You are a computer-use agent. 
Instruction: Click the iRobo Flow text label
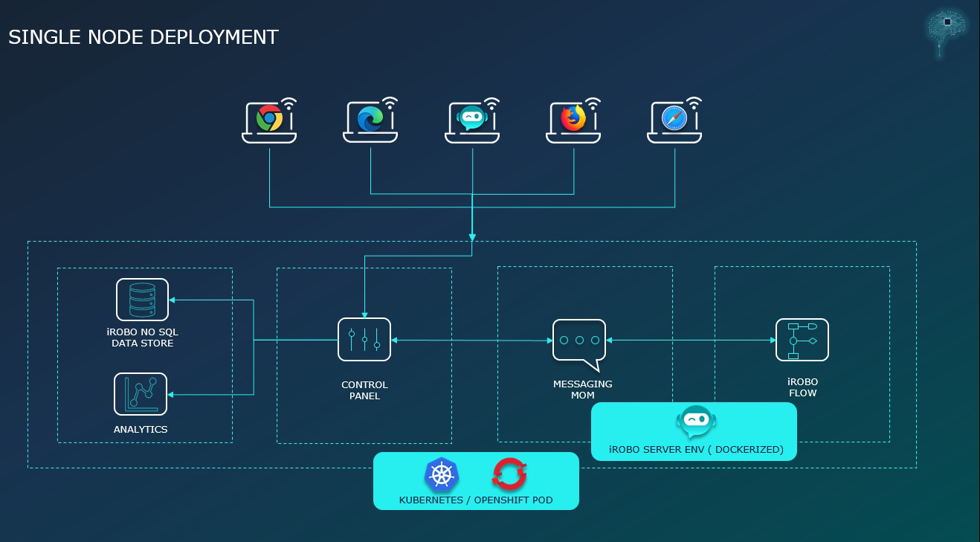pyautogui.click(x=802, y=387)
